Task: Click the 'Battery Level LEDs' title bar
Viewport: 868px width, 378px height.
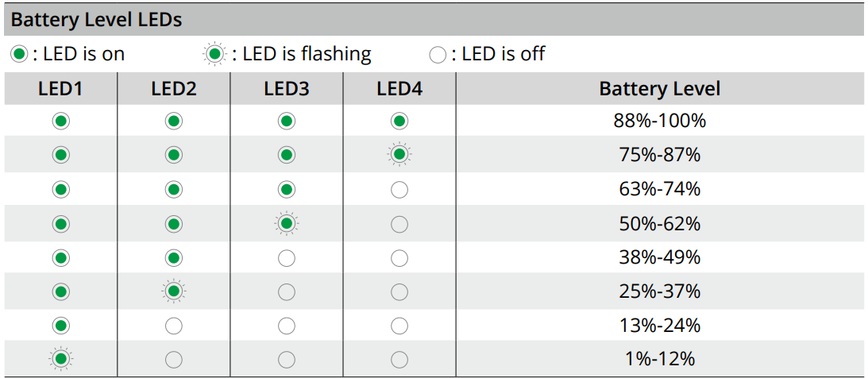Action: (97, 20)
